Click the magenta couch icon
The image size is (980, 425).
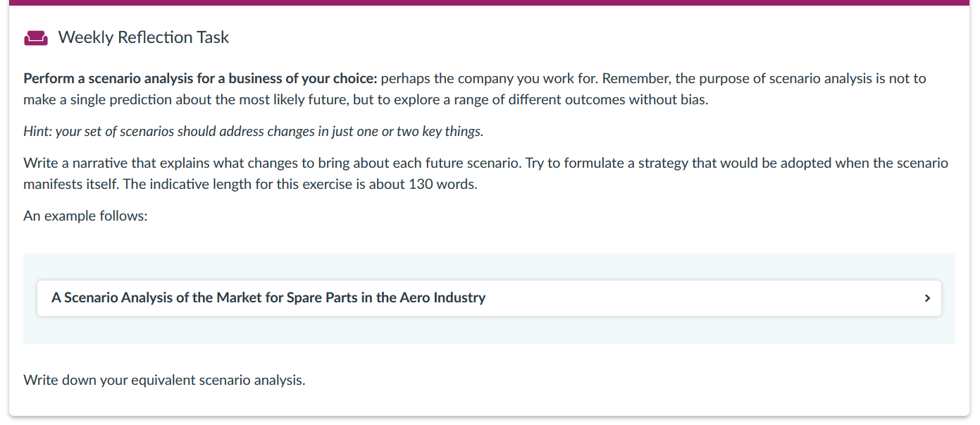pyautogui.click(x=35, y=38)
